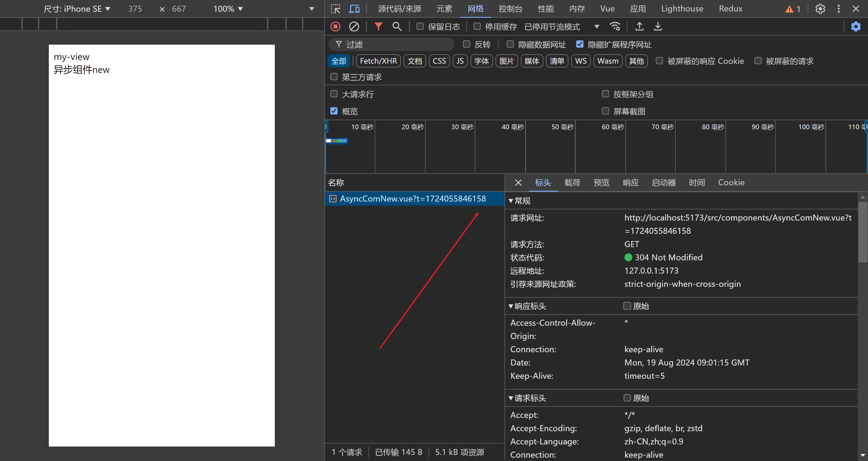Image resolution: width=868 pixels, height=461 pixels.
Task: Click the export HAR download icon
Action: [658, 27]
